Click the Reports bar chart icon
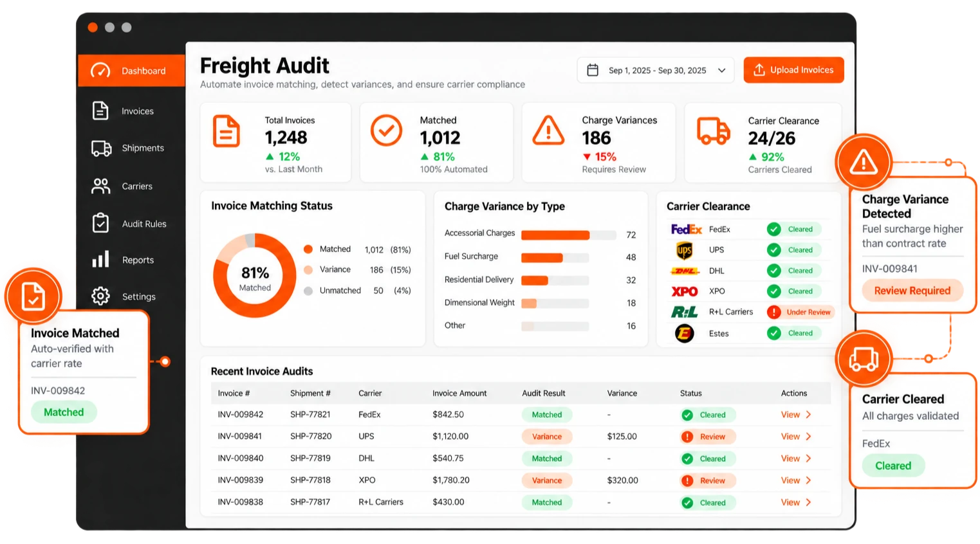 click(x=100, y=259)
